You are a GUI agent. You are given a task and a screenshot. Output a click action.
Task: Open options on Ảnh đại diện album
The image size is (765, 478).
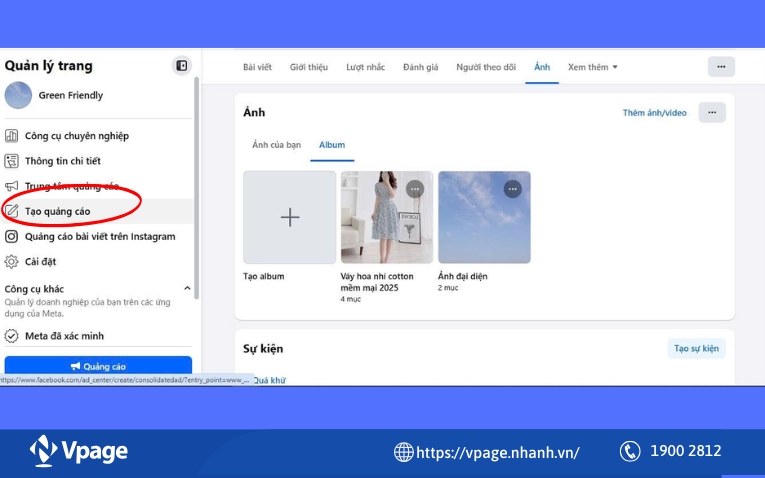pyautogui.click(x=512, y=189)
